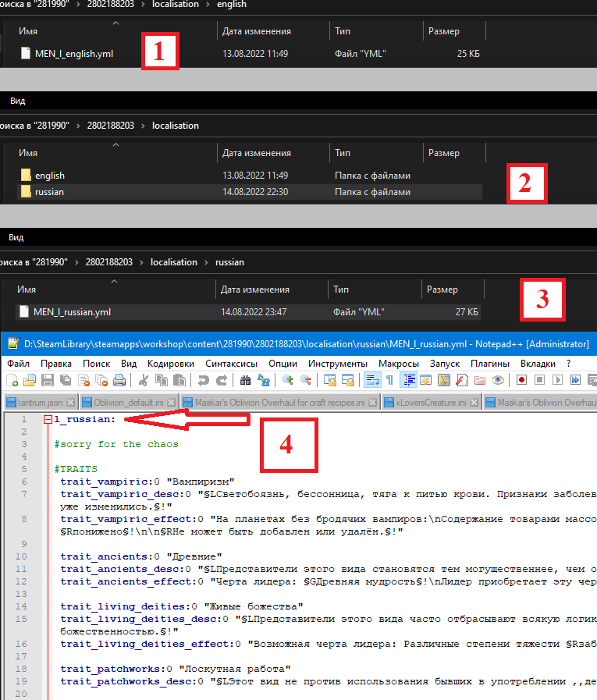Click the Close All documents icon
This screenshot has height=700, width=597.
point(101,380)
